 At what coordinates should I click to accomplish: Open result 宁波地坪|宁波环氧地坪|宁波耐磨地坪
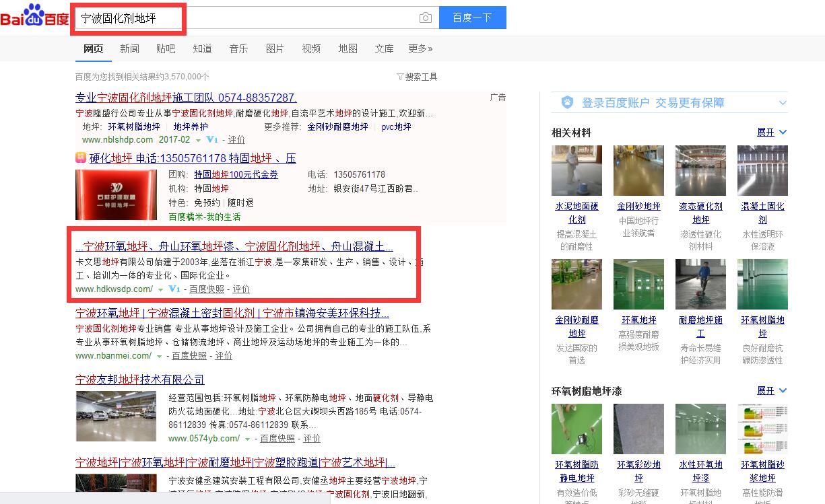click(235, 463)
